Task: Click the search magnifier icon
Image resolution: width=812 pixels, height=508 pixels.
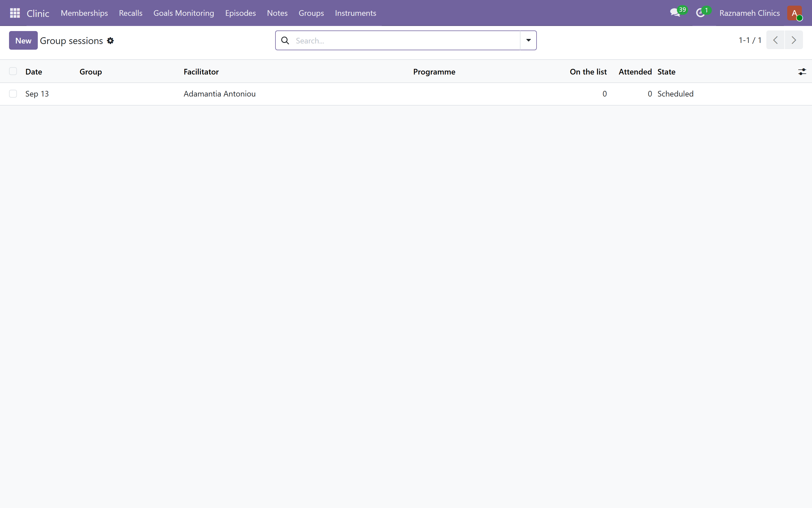Action: point(285,41)
